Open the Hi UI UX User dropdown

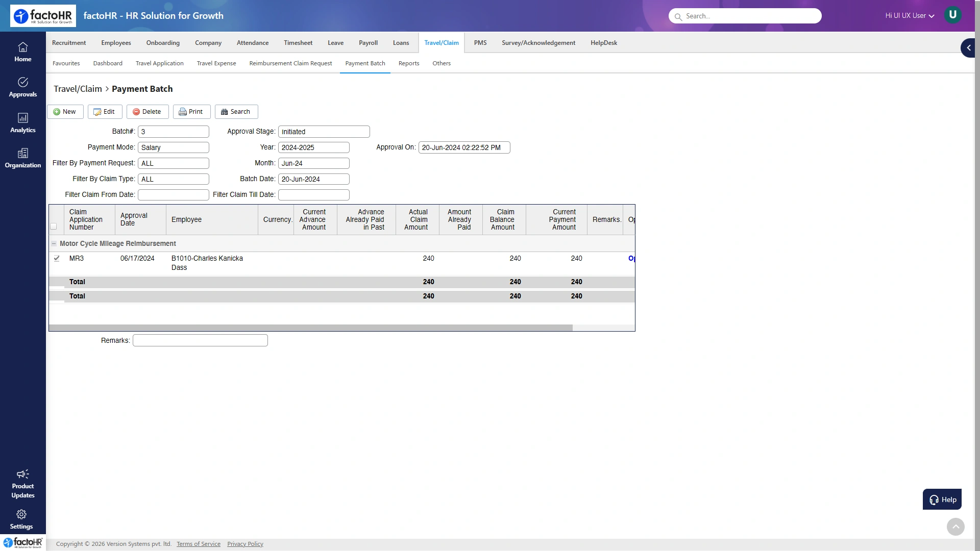pyautogui.click(x=910, y=16)
